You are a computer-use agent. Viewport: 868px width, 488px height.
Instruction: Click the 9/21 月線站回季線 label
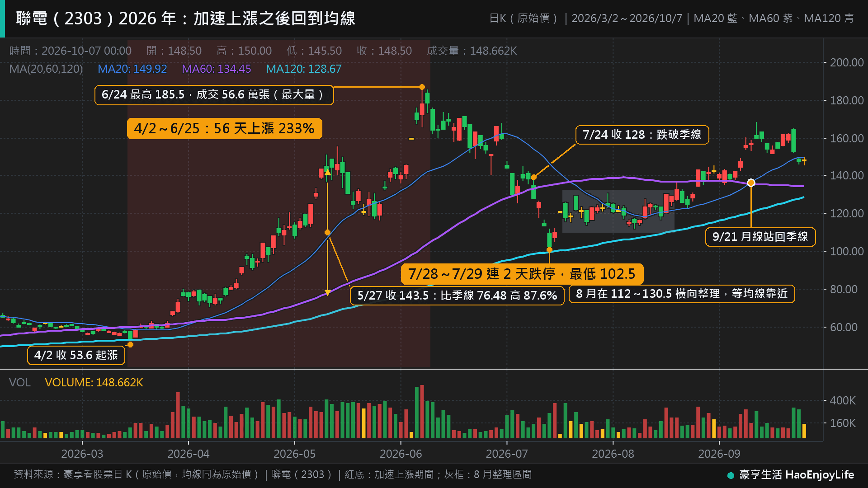click(760, 237)
